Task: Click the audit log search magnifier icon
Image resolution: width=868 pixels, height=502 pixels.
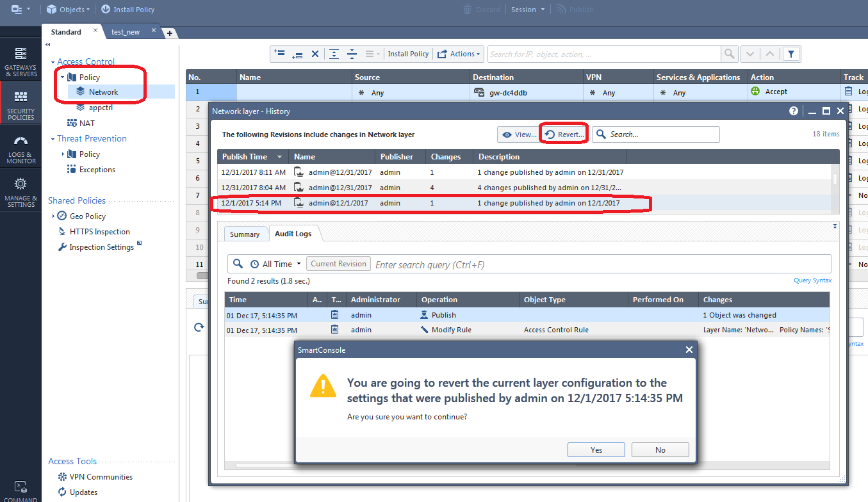Action: coord(238,264)
